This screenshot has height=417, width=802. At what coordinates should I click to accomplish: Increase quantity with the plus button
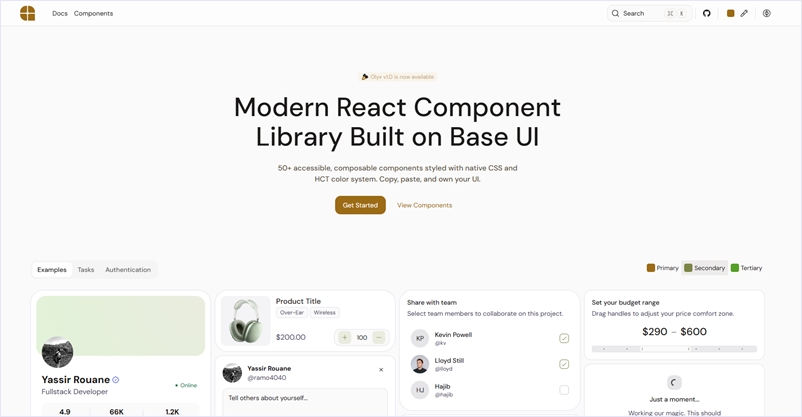click(344, 338)
